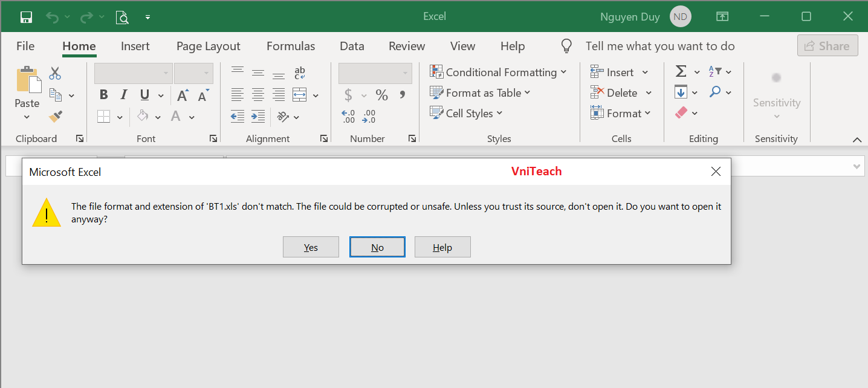Open Customize Quick Access Toolbar arrow
The image size is (868, 388).
(x=148, y=18)
